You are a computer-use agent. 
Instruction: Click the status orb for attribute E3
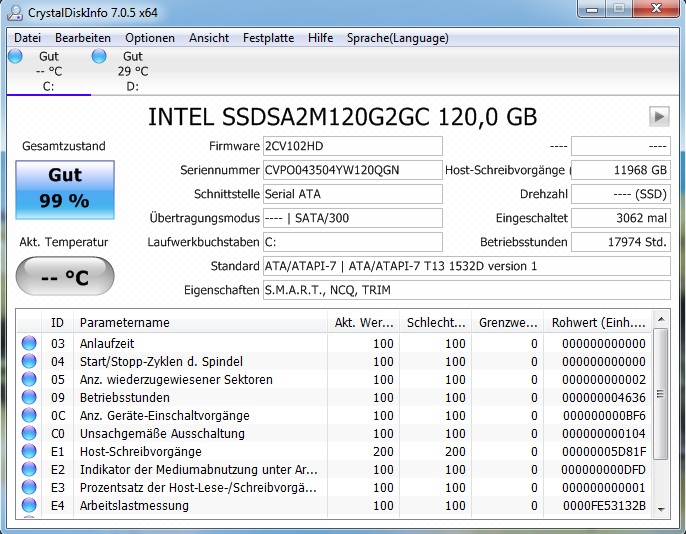click(x=29, y=487)
